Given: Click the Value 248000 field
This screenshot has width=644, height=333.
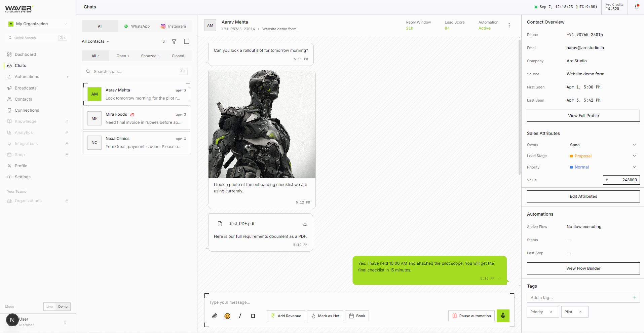Looking at the screenshot, I should click(621, 180).
